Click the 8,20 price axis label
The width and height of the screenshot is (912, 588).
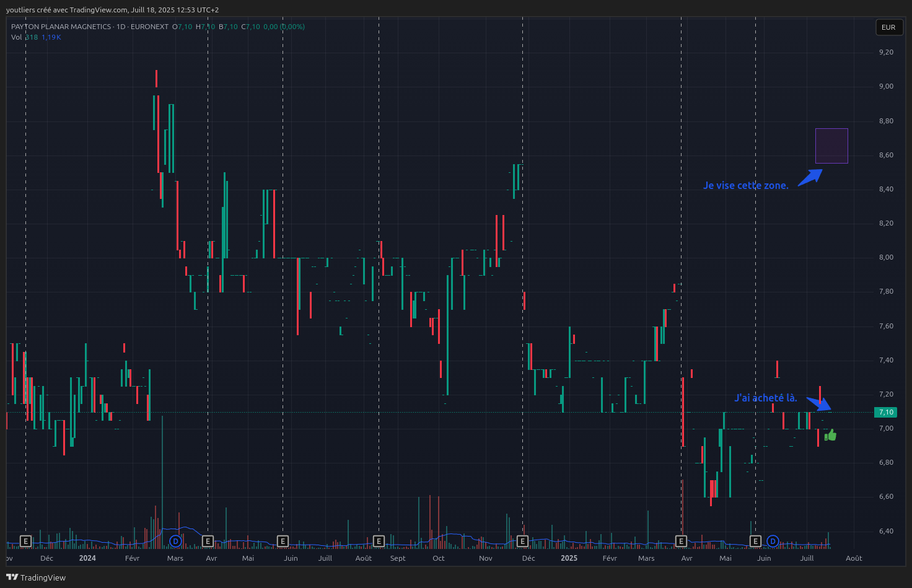886,223
